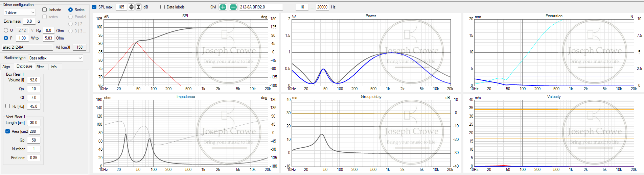Select the Series radio button
This screenshot has height=175, width=644.
click(x=70, y=10)
